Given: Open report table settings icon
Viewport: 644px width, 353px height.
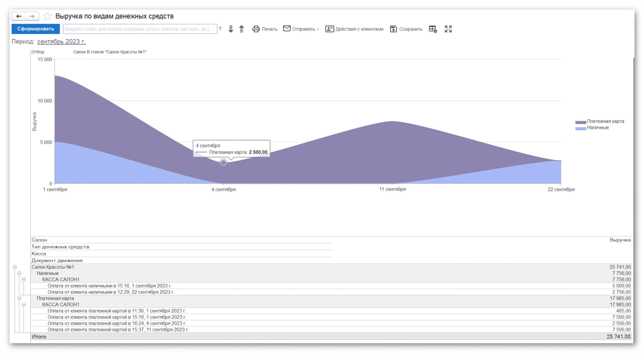Looking at the screenshot, I should (433, 29).
